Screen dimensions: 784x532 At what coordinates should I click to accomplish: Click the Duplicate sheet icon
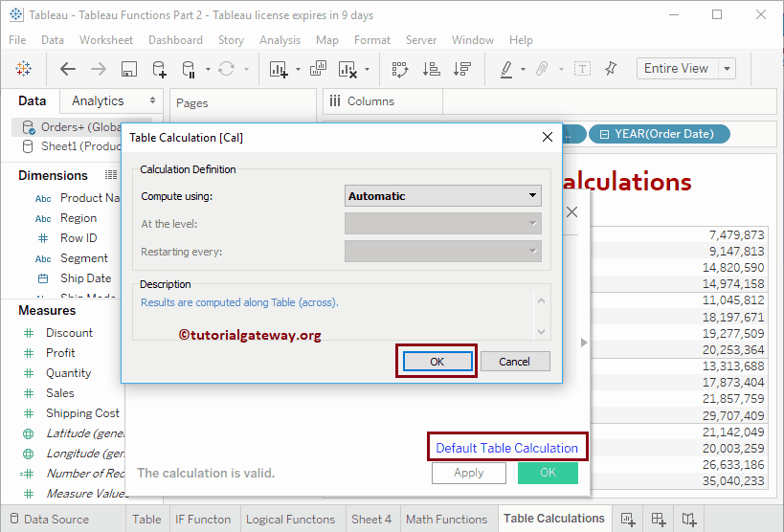(318, 69)
